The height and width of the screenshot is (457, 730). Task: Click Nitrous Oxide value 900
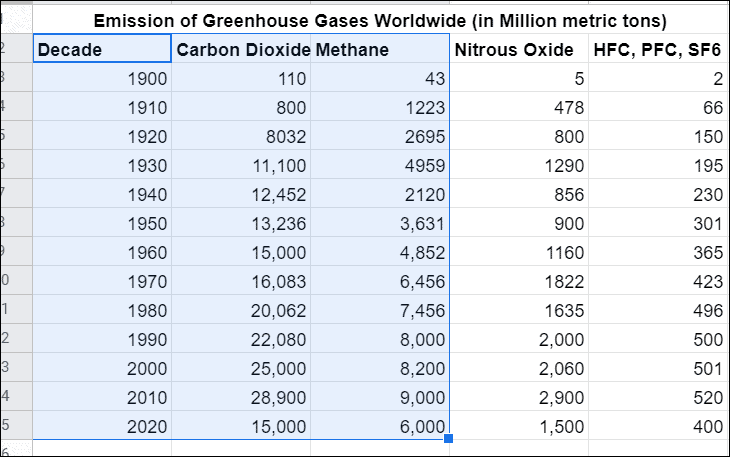pyautogui.click(x=519, y=222)
